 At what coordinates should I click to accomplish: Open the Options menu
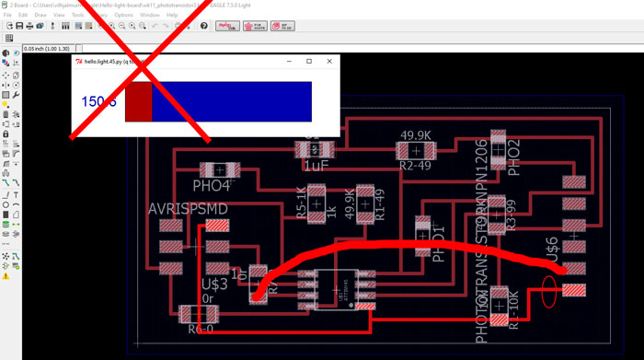click(x=123, y=15)
